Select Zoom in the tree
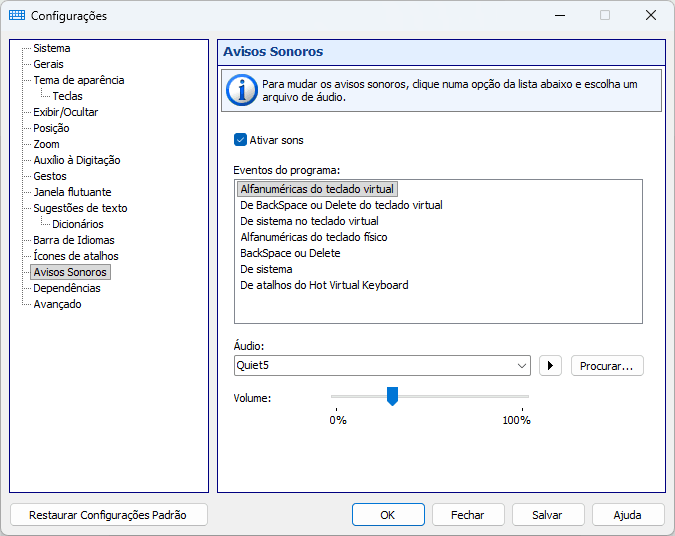This screenshot has width=675, height=536. pos(46,144)
